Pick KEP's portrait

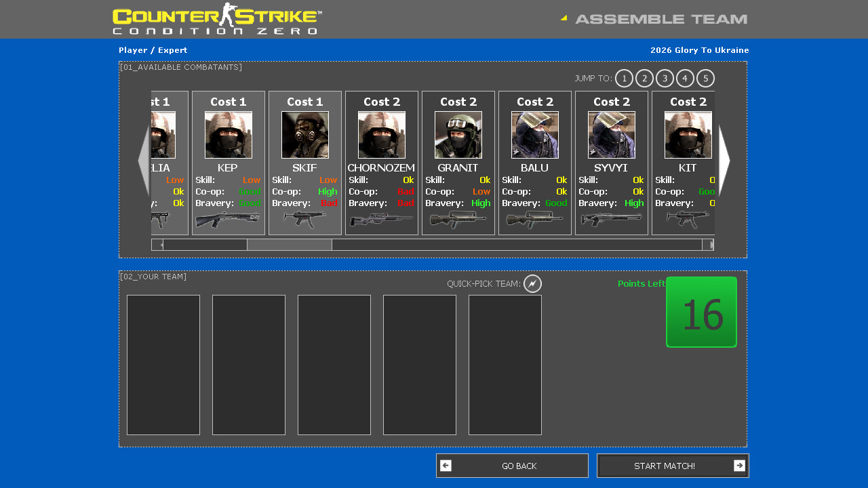tap(229, 135)
